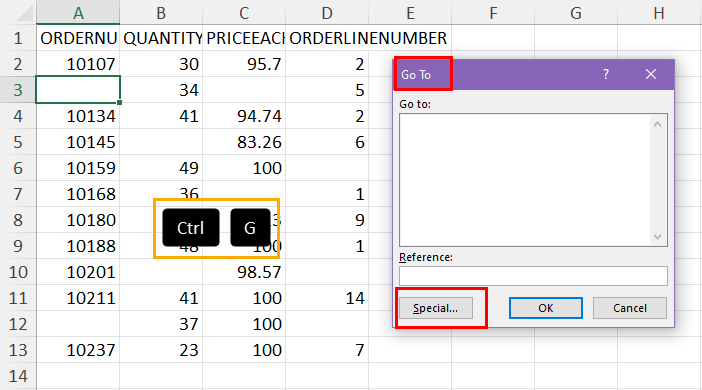
Task: Click the PRICEEACH header cell
Action: [244, 38]
